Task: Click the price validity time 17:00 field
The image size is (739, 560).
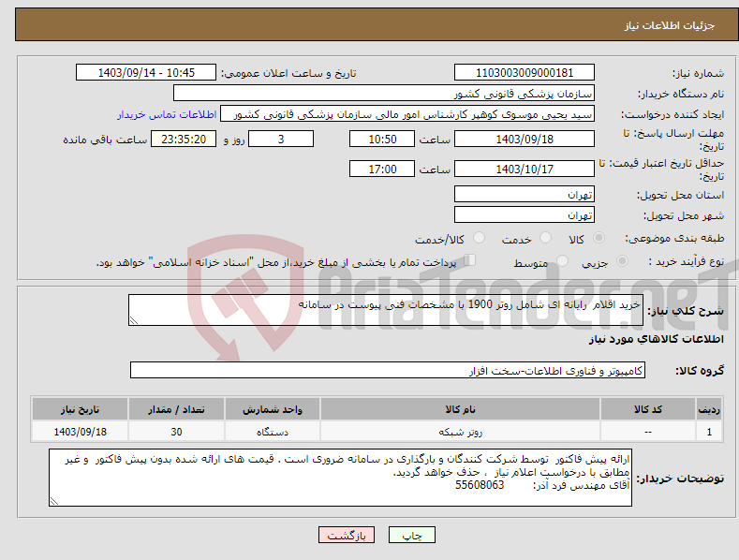Action: pyautogui.click(x=382, y=169)
